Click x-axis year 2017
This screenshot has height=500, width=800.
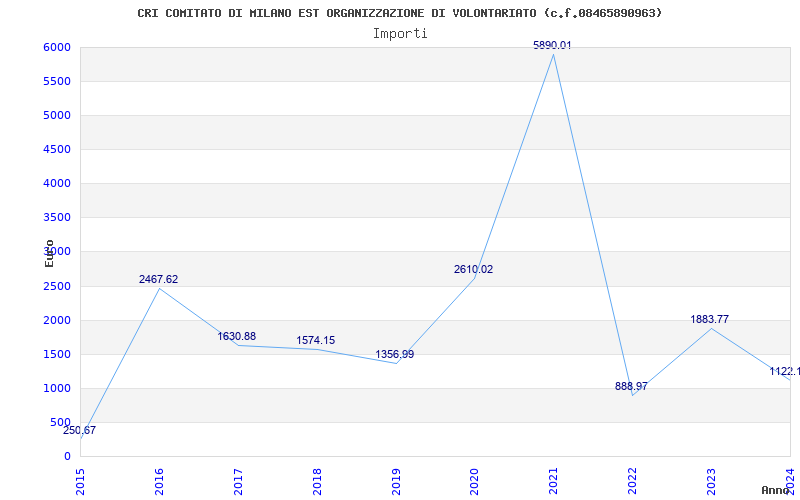pyautogui.click(x=238, y=481)
